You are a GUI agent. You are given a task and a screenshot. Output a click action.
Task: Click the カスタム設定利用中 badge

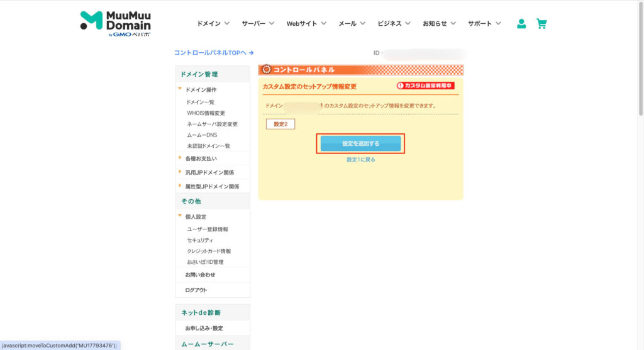(x=425, y=85)
